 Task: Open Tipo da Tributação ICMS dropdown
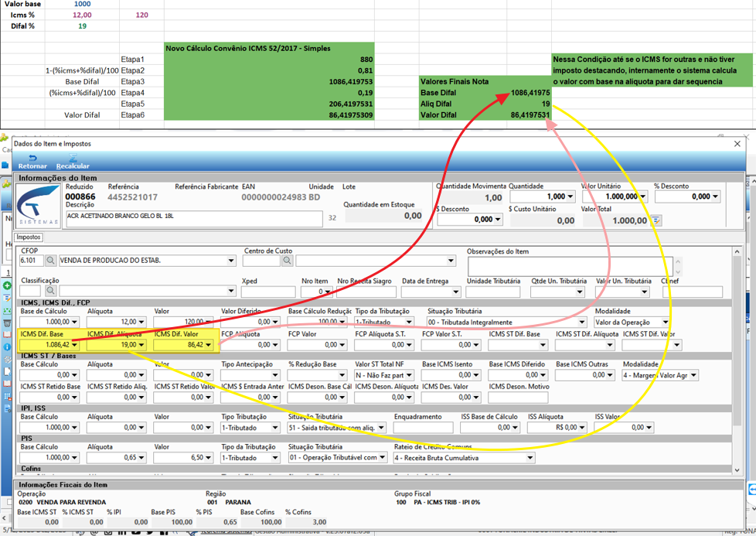click(x=409, y=322)
